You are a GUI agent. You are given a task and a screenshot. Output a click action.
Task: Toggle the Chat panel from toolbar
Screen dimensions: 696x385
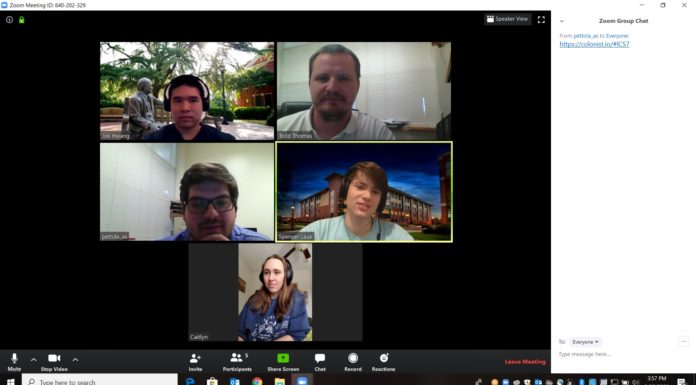click(320, 362)
